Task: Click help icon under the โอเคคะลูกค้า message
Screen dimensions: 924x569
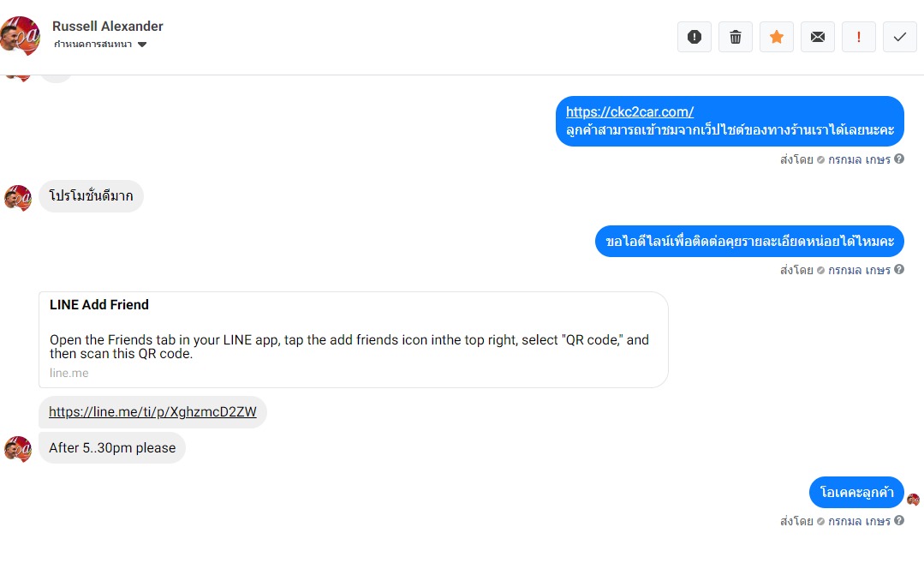Action: [x=899, y=520]
